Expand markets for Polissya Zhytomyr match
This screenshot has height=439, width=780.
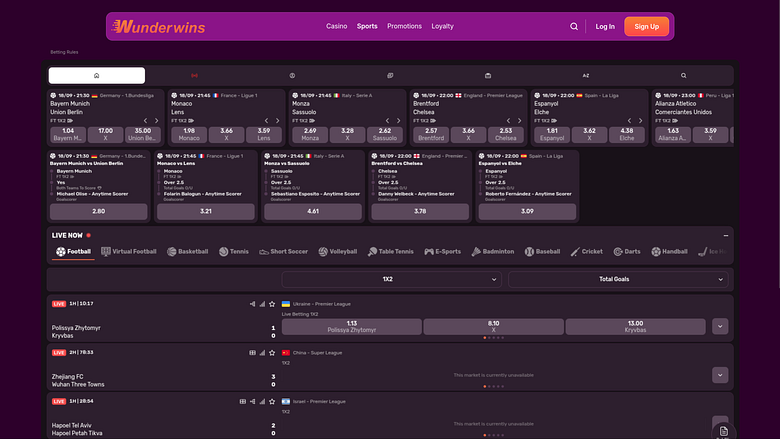[720, 327]
